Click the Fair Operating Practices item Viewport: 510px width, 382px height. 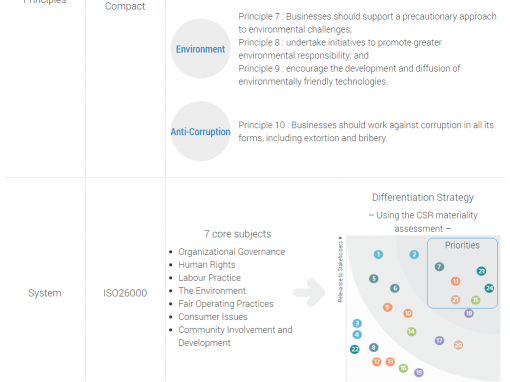click(x=226, y=304)
